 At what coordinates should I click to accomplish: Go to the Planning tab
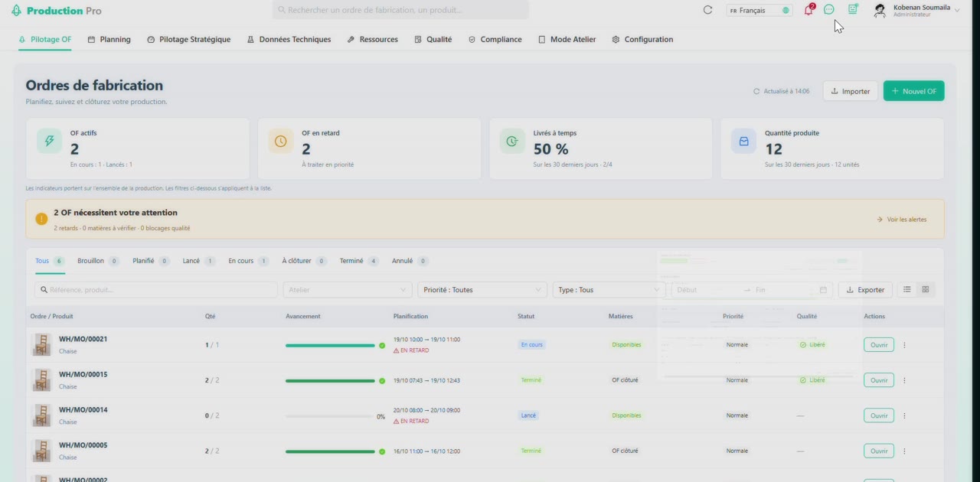109,39
